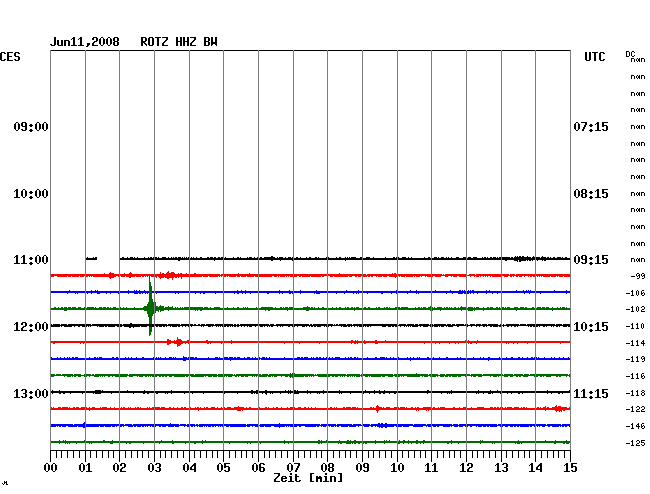This screenshot has height=494, width=650.
Task: Click the short black trace segment after minute 01
Action: click(x=91, y=259)
